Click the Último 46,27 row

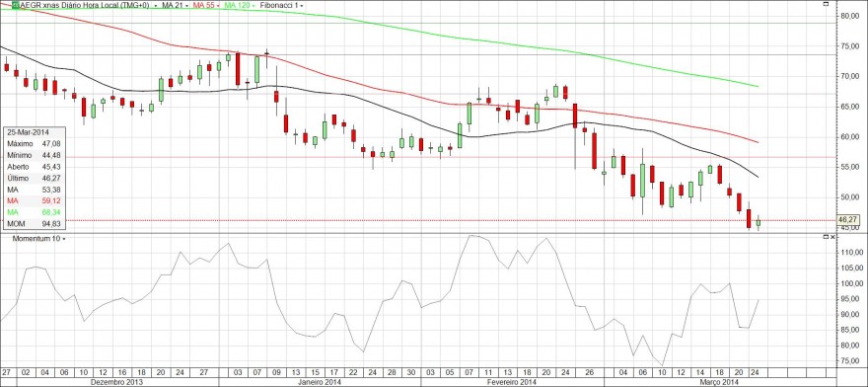[x=34, y=178]
